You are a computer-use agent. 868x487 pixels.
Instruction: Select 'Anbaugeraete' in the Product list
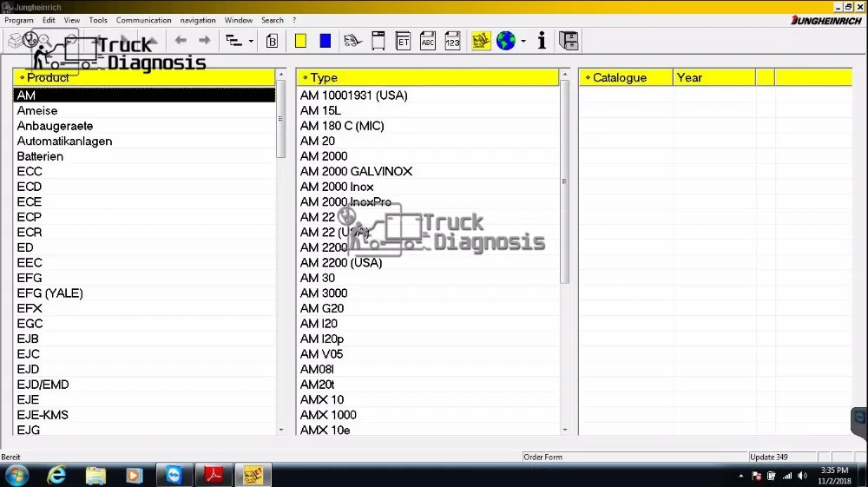[x=144, y=126]
